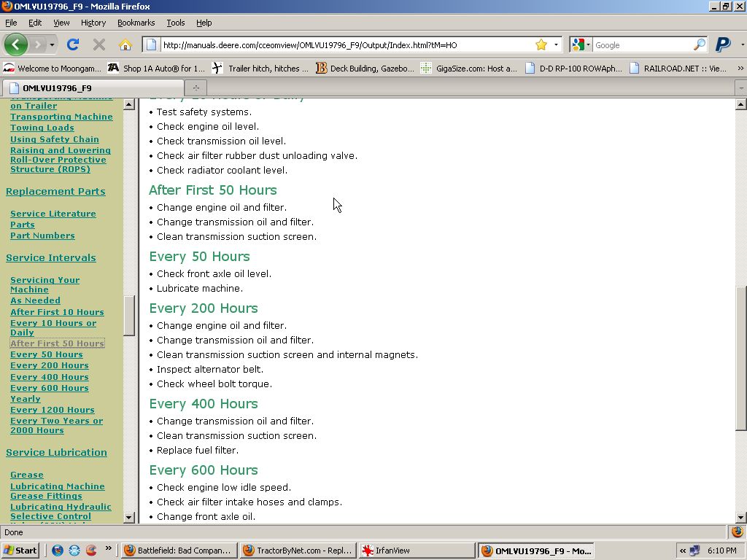The image size is (747, 560).
Task: Click the Windows Start button
Action: tap(20, 551)
